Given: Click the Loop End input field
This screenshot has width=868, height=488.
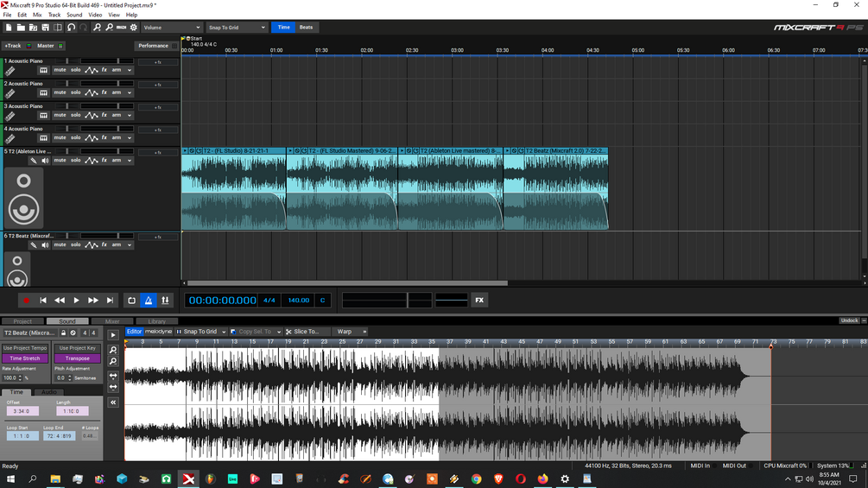Looking at the screenshot, I should click(59, 436).
